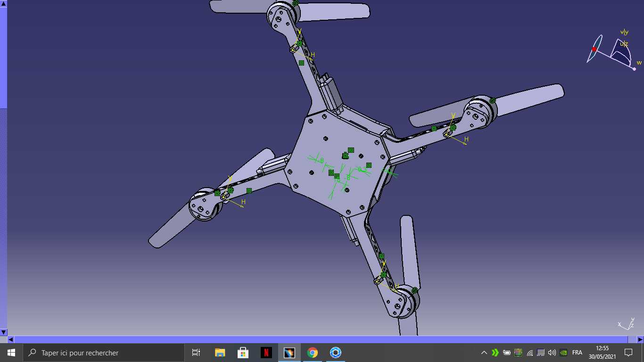Open File Explorer from the taskbar
Viewport: 644px width, 362px height.
[220, 353]
